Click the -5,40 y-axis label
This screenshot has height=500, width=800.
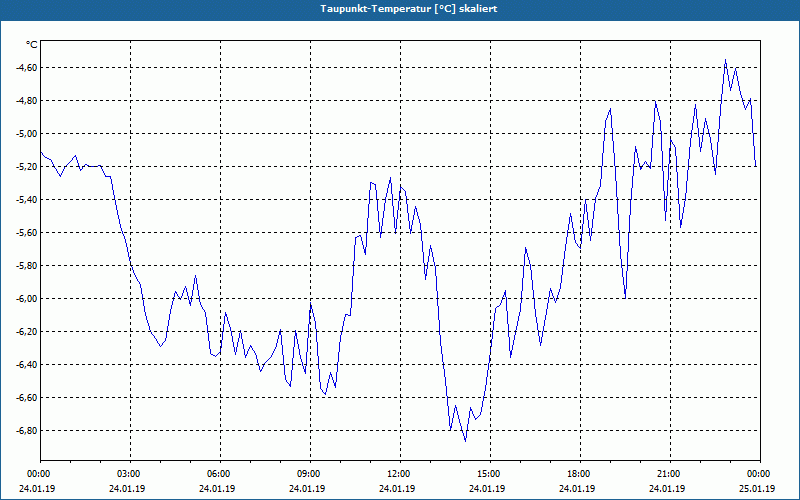coord(27,199)
